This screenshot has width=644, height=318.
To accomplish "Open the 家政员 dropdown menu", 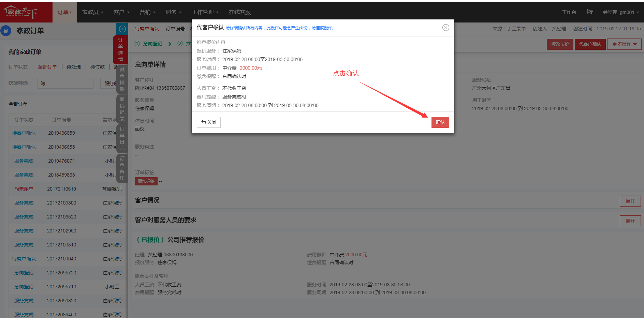I will [x=92, y=12].
